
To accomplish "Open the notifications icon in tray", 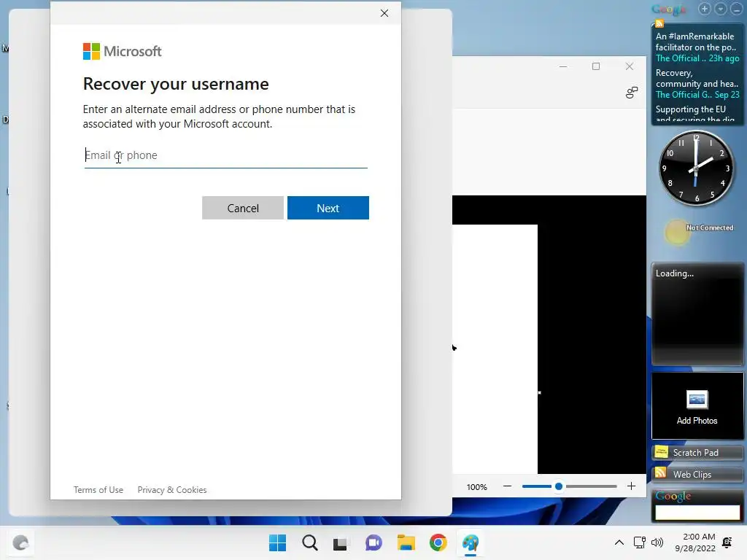I will (727, 542).
